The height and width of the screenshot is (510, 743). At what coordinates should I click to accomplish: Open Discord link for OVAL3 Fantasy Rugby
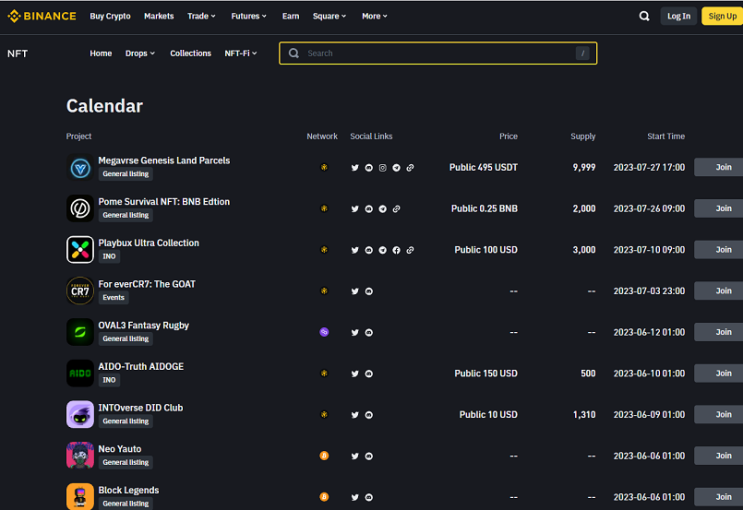(369, 333)
